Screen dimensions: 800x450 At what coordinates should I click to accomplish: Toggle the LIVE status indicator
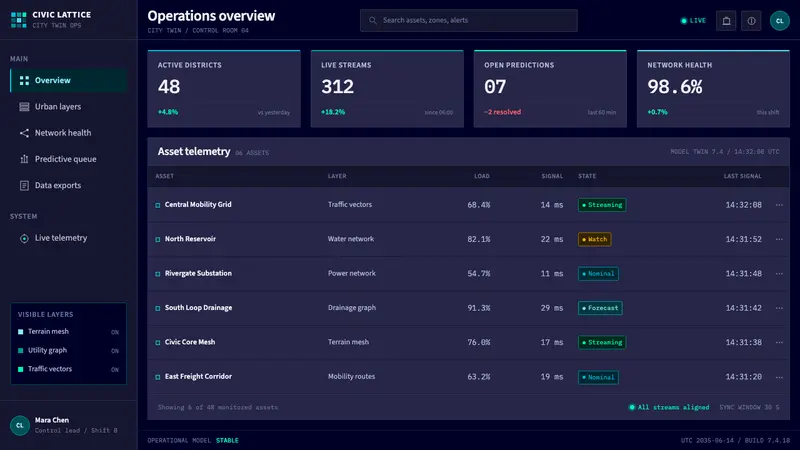coord(693,21)
